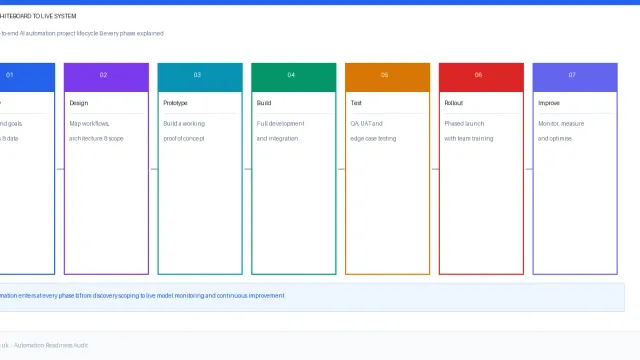Screen dimensions: 640x360
Task: Select the Design card title
Action: pos(79,103)
